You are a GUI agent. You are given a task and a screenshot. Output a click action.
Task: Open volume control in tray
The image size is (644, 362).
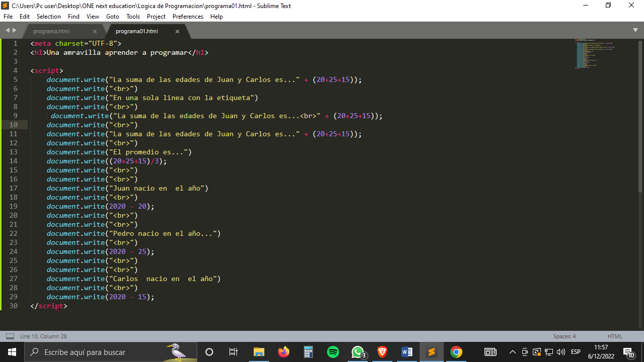coord(561,352)
